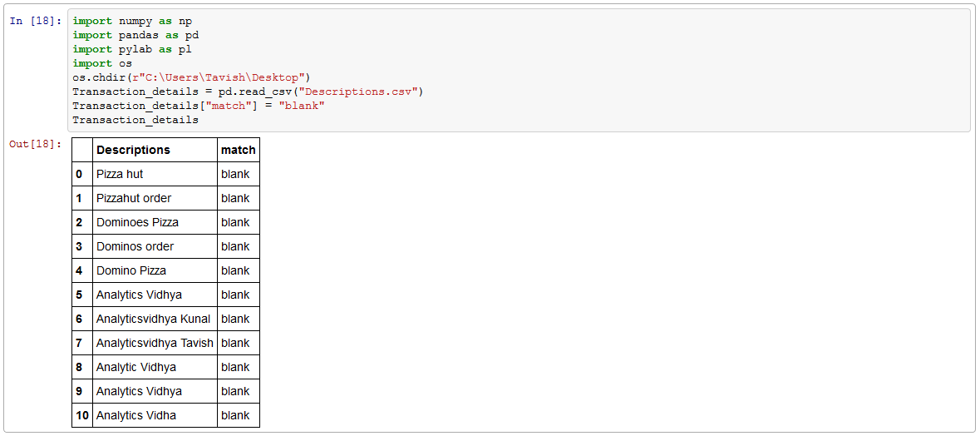Select the Descriptions column header

tap(133, 150)
